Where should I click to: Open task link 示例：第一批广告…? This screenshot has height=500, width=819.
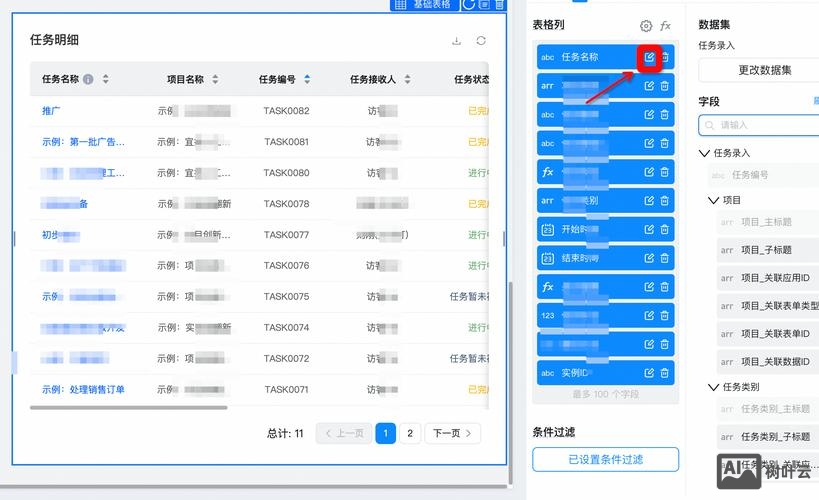pos(83,142)
